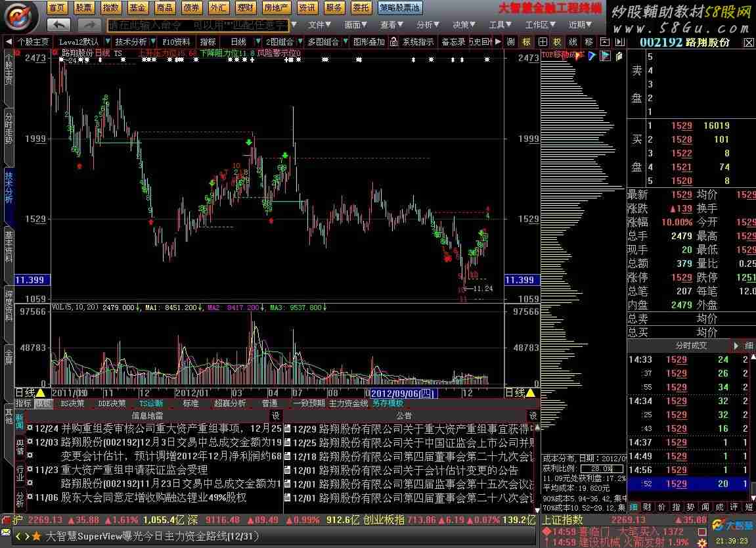Go back with the left arrow button
Viewport: 756px width, 548px height.
coord(59,24)
